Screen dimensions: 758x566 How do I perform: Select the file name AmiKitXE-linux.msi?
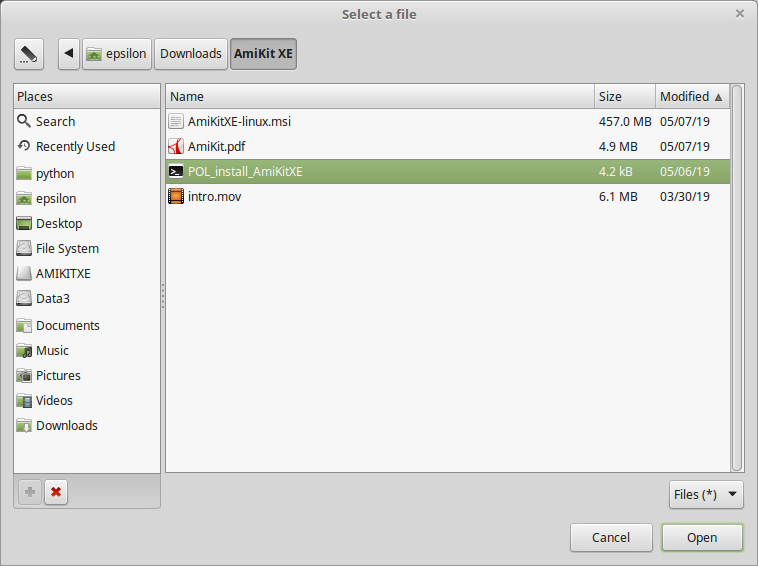pos(239,121)
